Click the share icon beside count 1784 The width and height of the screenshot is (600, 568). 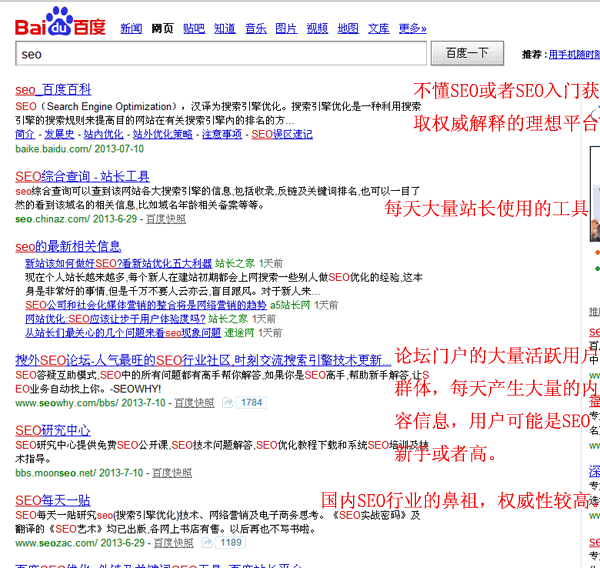228,403
